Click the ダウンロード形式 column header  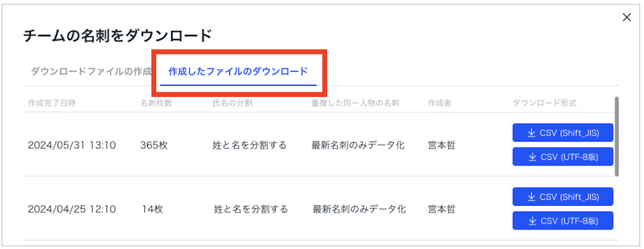[544, 103]
